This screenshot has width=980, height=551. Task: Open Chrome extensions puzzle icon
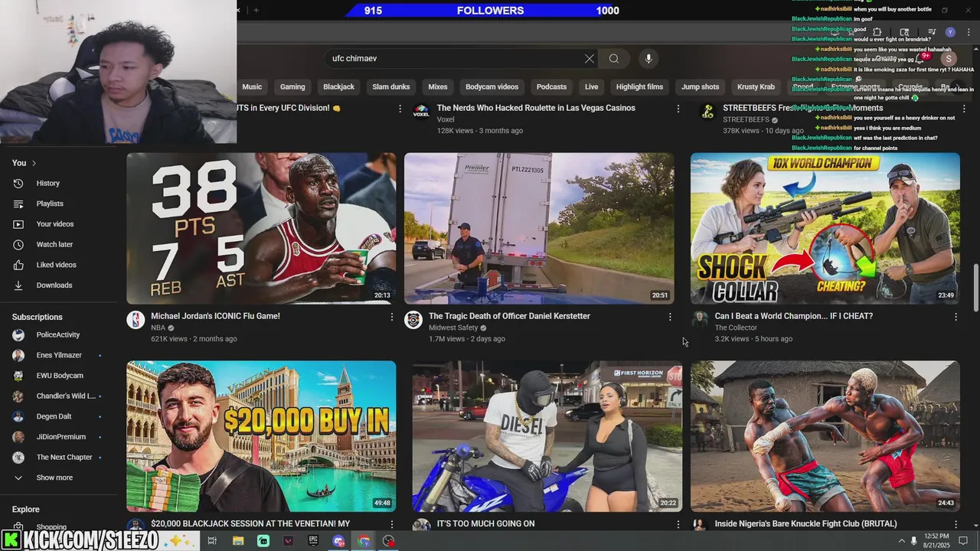(877, 32)
